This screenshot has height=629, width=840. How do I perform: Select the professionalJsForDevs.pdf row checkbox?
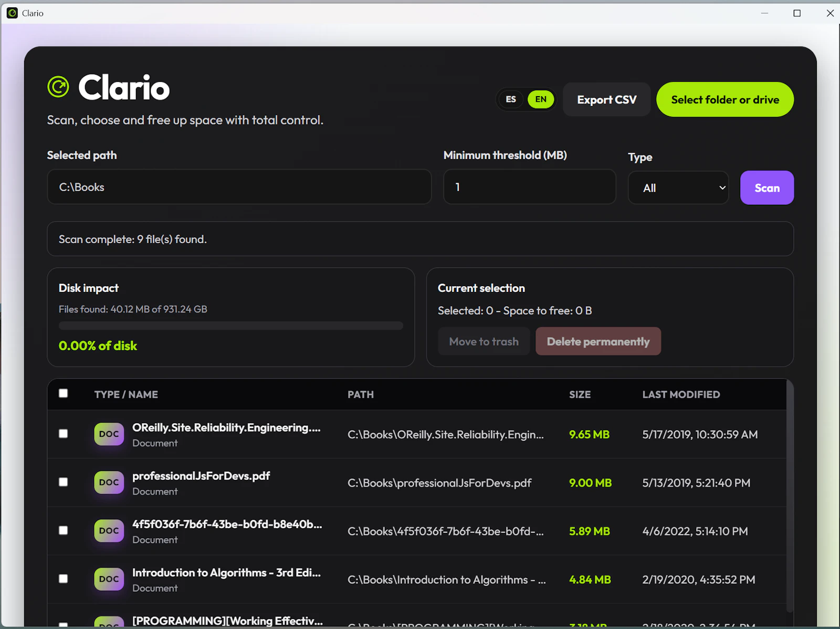pyautogui.click(x=64, y=482)
